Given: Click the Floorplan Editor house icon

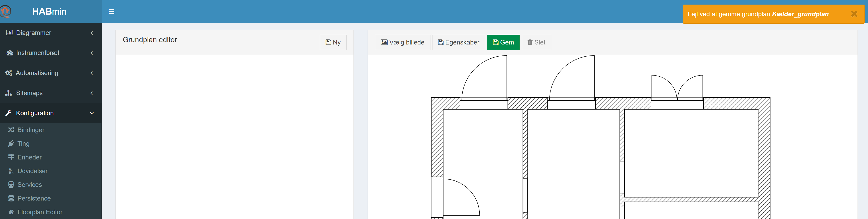Looking at the screenshot, I should tap(11, 212).
